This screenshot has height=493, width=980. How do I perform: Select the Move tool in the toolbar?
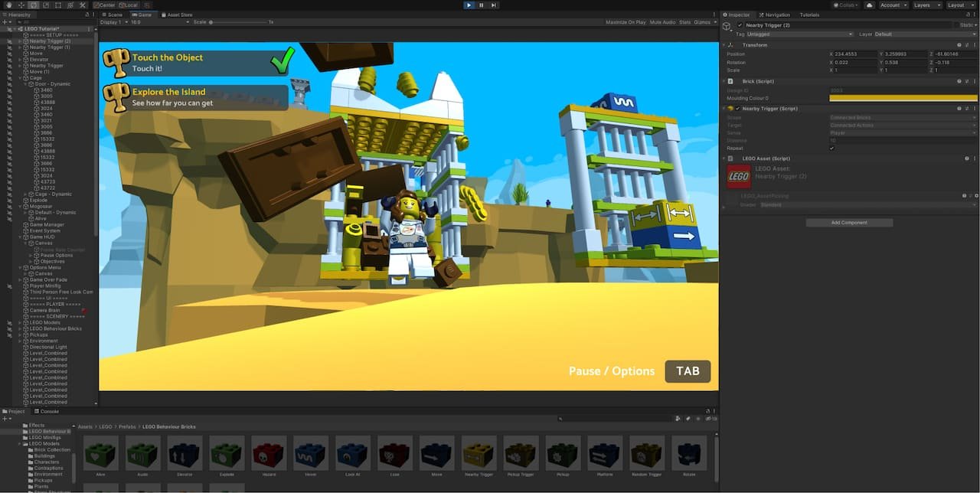click(21, 5)
